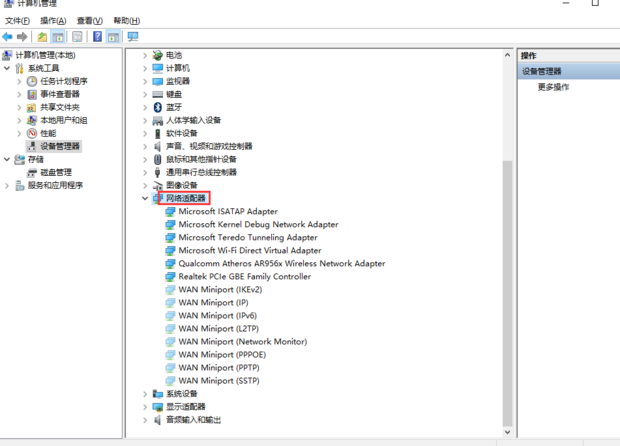This screenshot has width=620, height=446.
Task: Click the Forward arrow in the toolbar
Action: [x=22, y=37]
